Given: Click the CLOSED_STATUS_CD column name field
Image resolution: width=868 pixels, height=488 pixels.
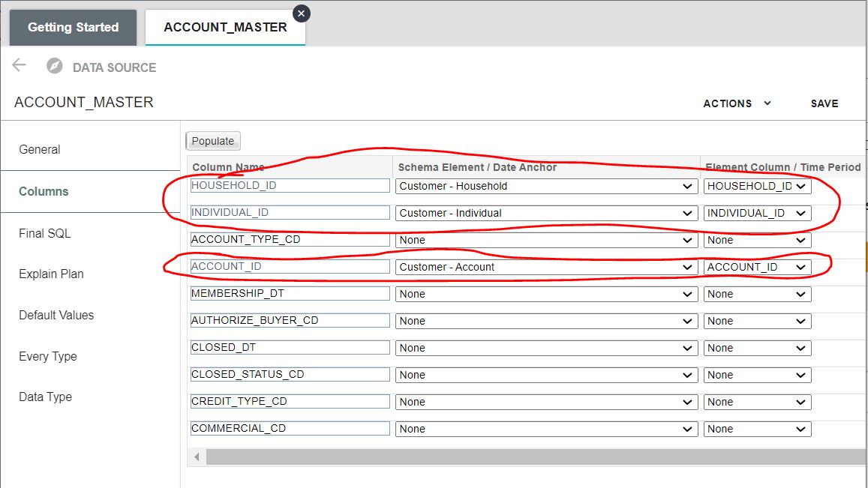Looking at the screenshot, I should 290,375.
